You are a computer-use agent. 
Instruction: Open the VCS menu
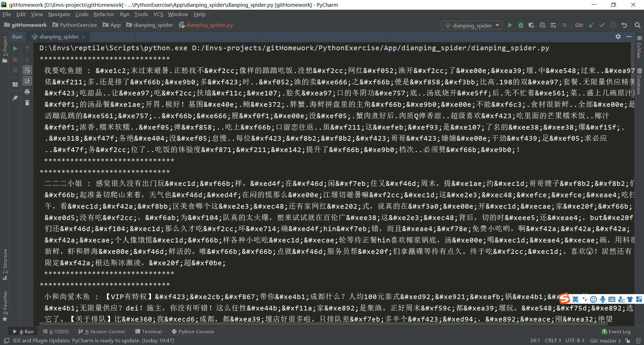coord(158,14)
